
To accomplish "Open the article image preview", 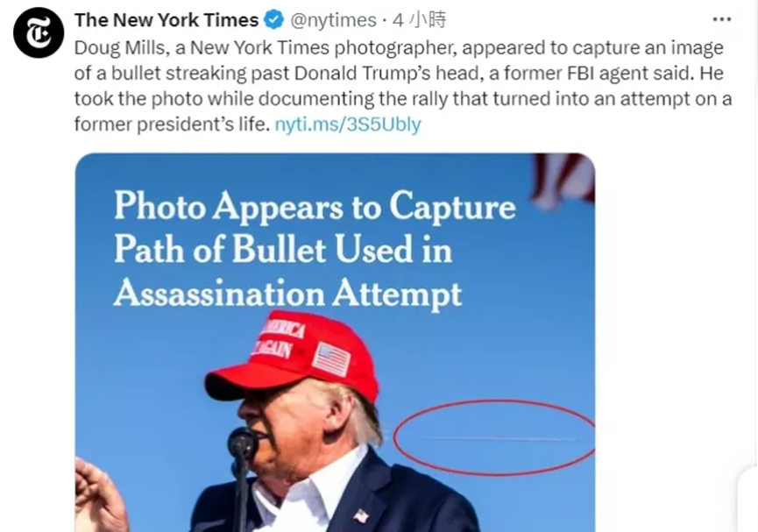I will pyautogui.click(x=335, y=343).
